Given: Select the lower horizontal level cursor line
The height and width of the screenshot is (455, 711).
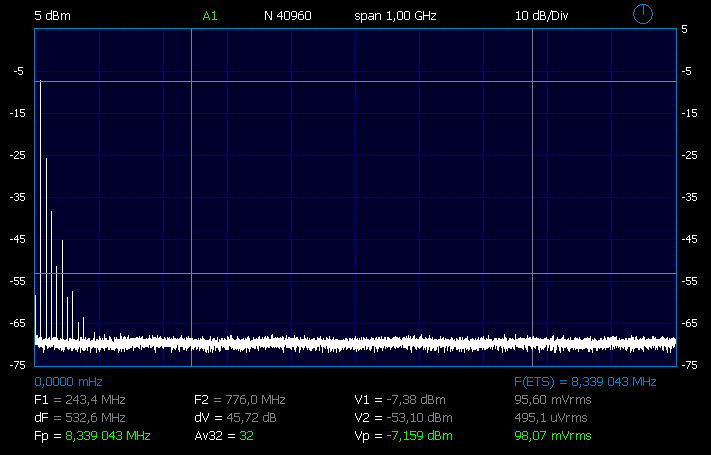Looking at the screenshot, I should (400, 273).
